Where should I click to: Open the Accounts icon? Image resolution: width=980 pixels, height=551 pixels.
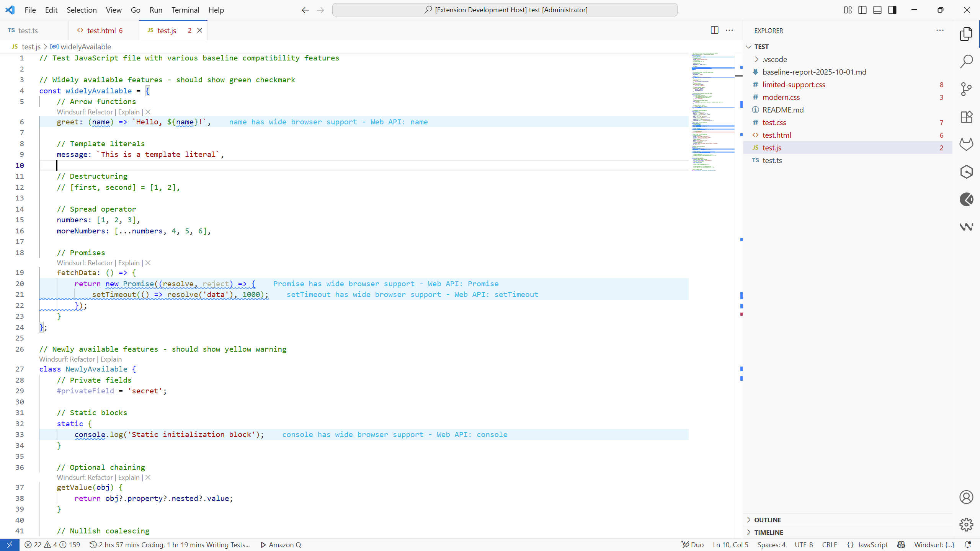click(x=966, y=497)
